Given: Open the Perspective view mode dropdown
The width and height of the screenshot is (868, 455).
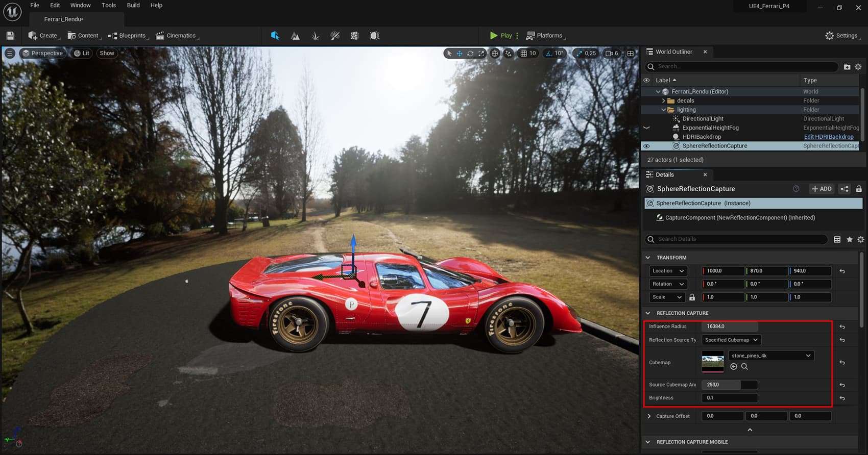Looking at the screenshot, I should coord(43,53).
